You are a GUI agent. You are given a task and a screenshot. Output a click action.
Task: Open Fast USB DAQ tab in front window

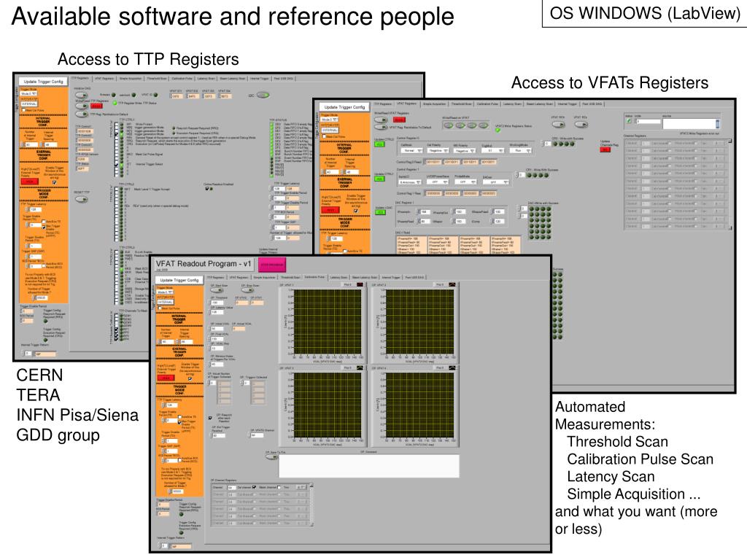(x=415, y=277)
